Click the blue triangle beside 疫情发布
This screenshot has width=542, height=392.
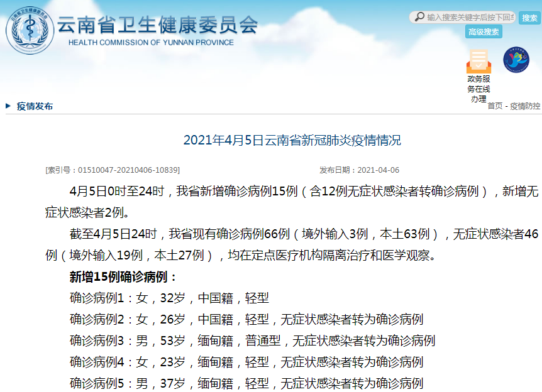pyautogui.click(x=8, y=106)
